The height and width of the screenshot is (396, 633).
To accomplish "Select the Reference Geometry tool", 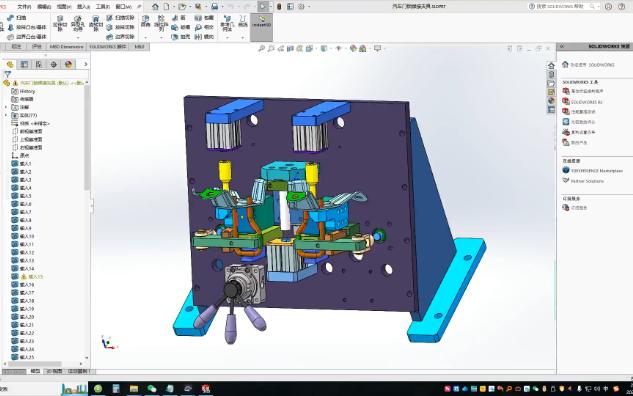I will pyautogui.click(x=227, y=23).
